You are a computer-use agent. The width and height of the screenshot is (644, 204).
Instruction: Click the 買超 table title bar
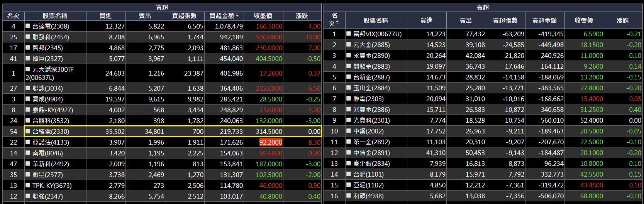(x=162, y=7)
